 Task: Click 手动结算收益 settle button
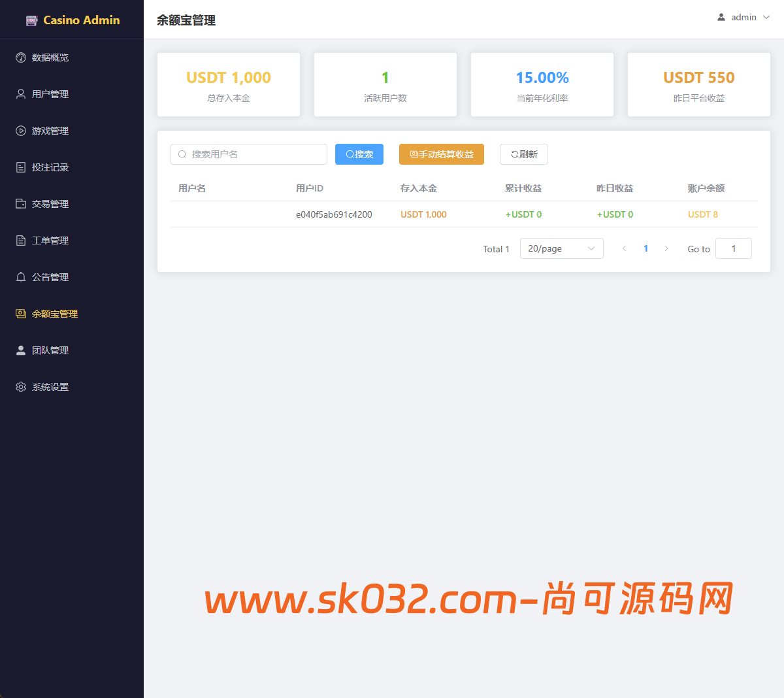click(x=442, y=154)
